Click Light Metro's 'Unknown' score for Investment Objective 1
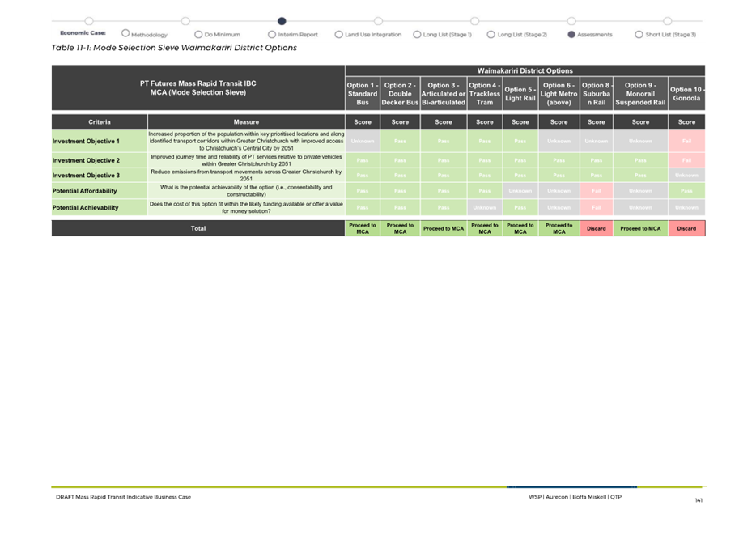The height and width of the screenshot is (535, 756). (559, 141)
